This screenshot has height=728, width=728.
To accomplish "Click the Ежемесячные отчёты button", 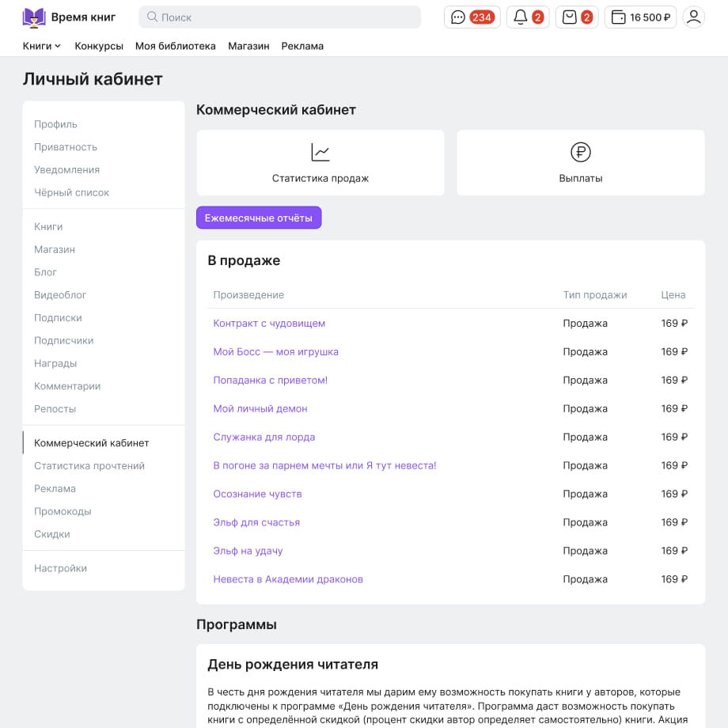I will pos(259,218).
